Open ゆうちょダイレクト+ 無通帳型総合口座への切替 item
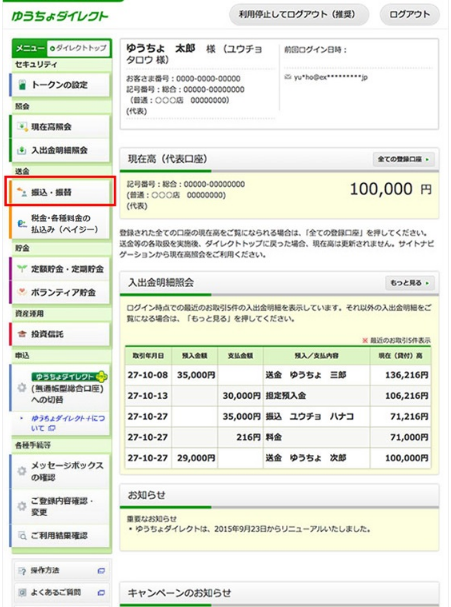 tap(60, 388)
